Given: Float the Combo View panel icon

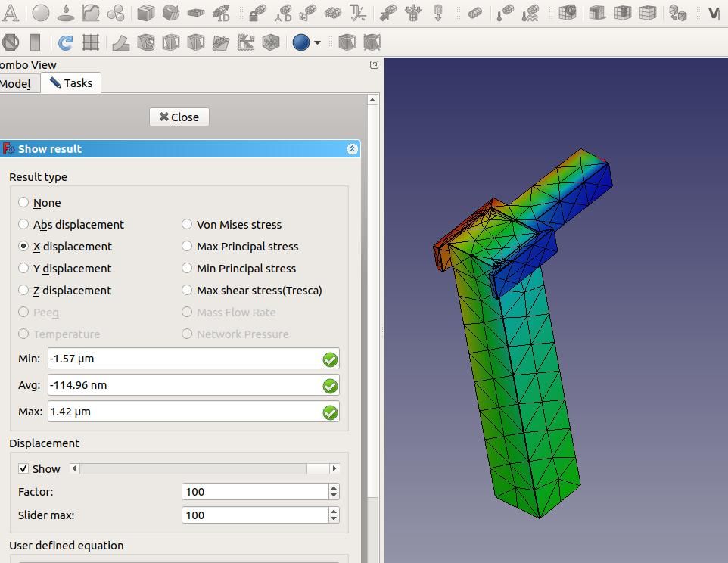Looking at the screenshot, I should tap(374, 64).
